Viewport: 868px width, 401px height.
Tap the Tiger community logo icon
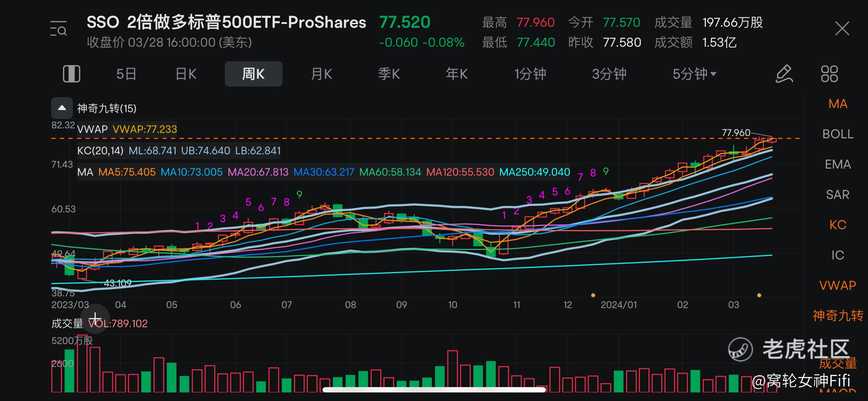click(x=740, y=349)
